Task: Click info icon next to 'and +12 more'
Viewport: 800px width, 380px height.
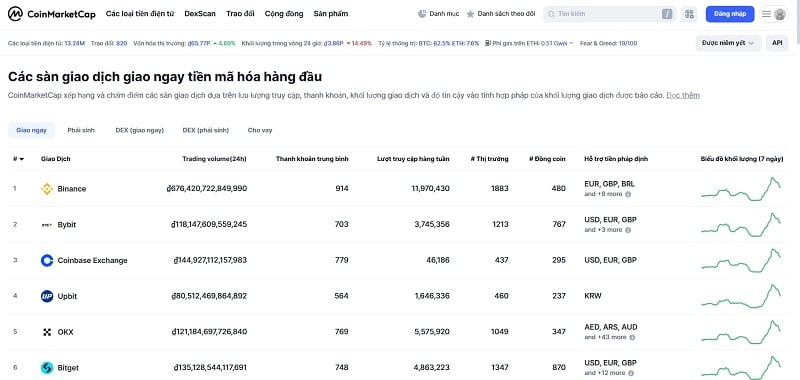Action: pos(632,373)
